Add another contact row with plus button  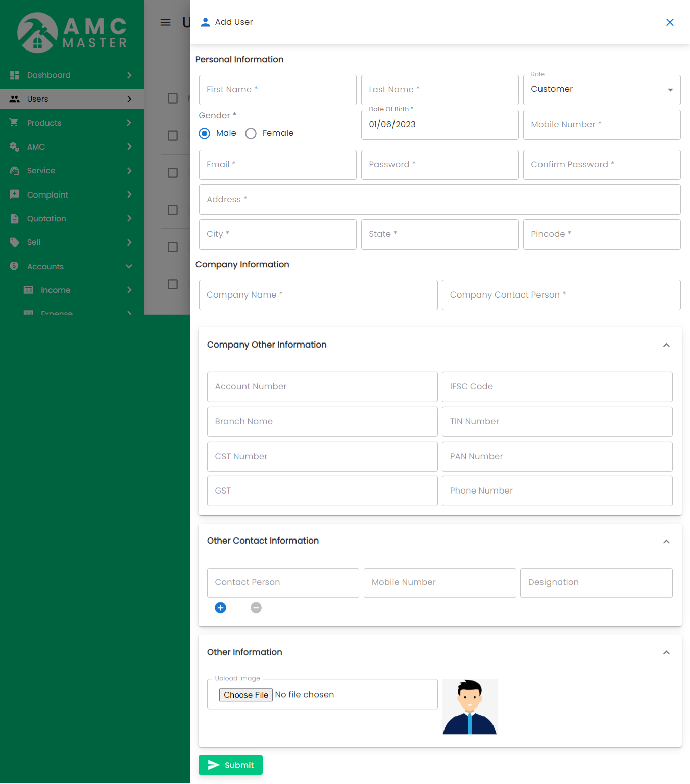[x=220, y=608]
